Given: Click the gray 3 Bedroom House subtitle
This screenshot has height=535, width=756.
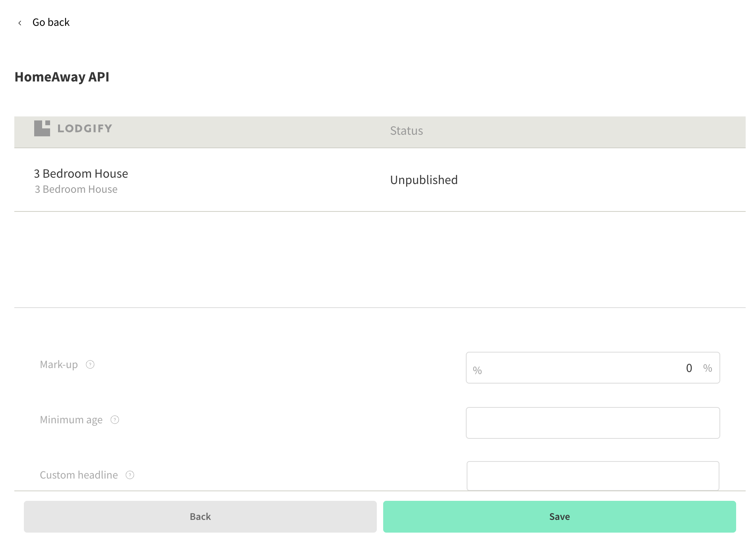Looking at the screenshot, I should 76,189.
